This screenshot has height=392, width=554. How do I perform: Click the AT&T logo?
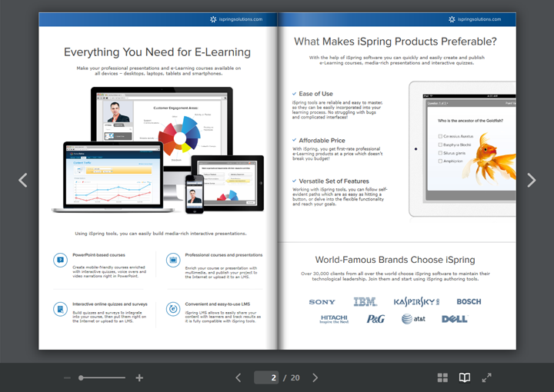pyautogui.click(x=413, y=319)
